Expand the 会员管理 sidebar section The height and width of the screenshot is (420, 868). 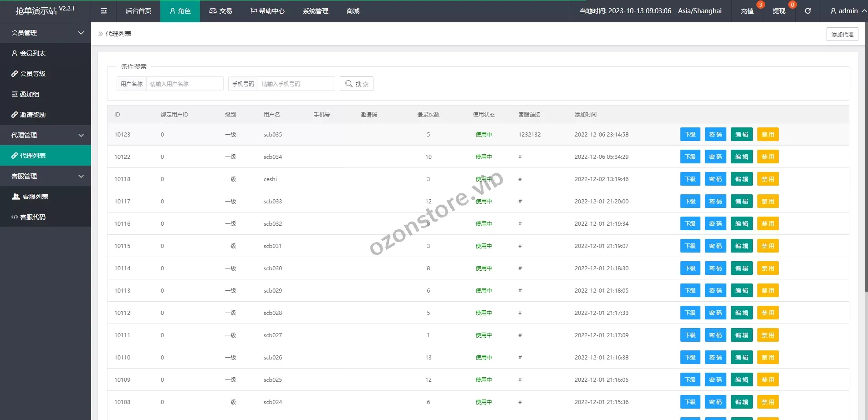tap(46, 32)
